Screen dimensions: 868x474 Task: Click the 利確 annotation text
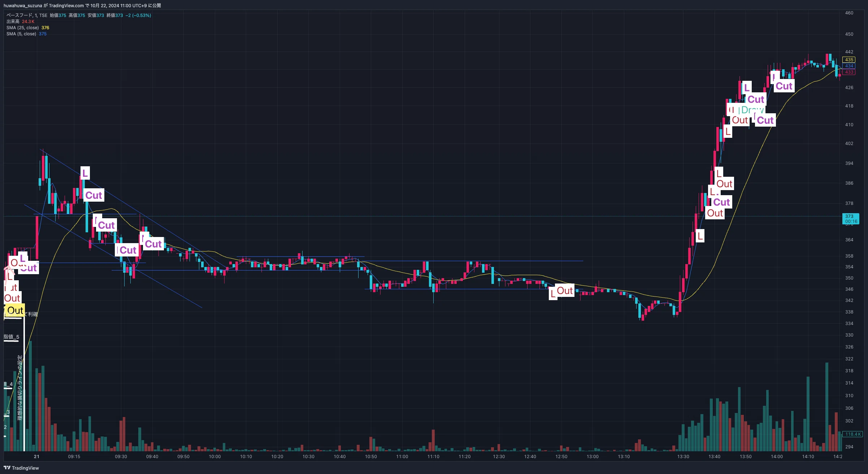(x=33, y=314)
